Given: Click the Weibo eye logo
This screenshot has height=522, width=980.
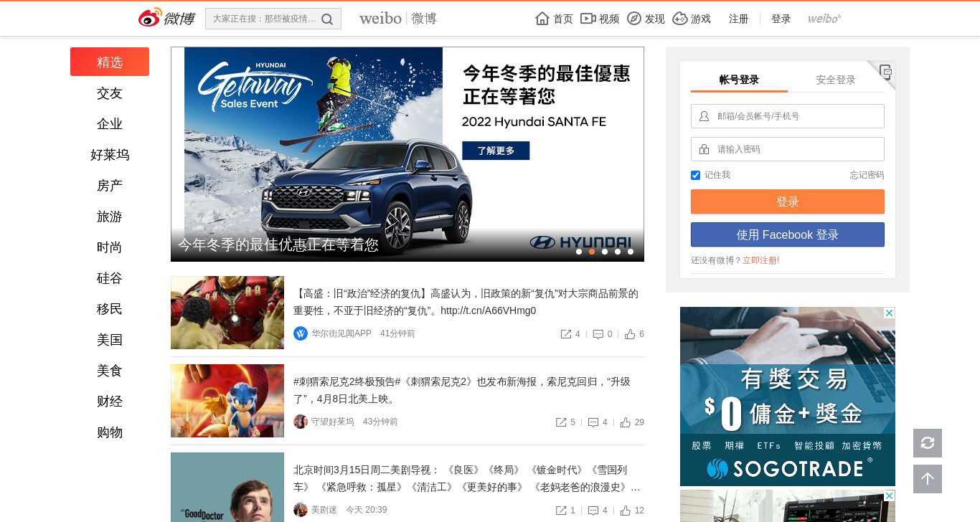Looking at the screenshot, I should click(x=150, y=18).
